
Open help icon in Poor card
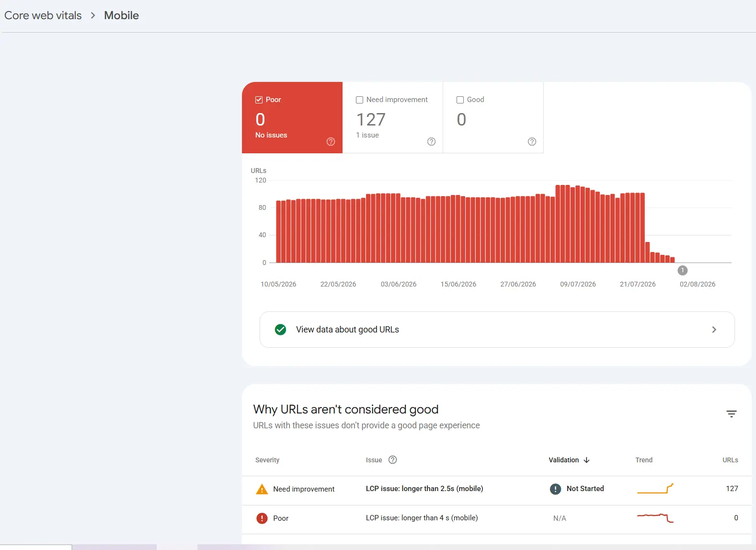(x=331, y=141)
